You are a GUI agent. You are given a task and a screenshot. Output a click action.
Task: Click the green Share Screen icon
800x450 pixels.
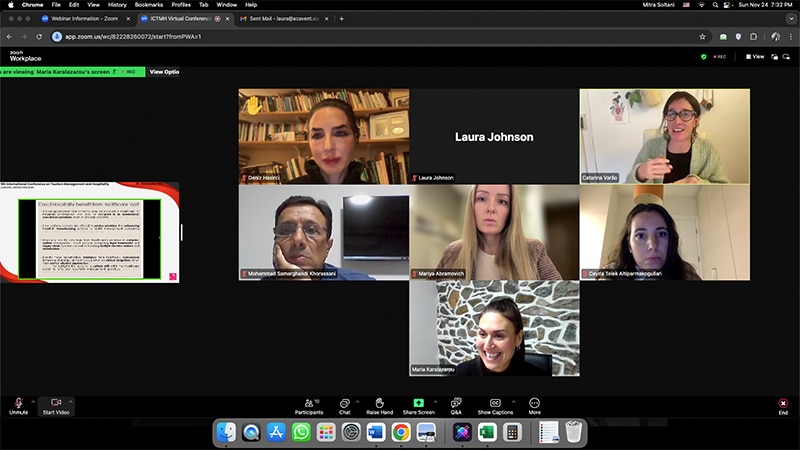(x=418, y=402)
